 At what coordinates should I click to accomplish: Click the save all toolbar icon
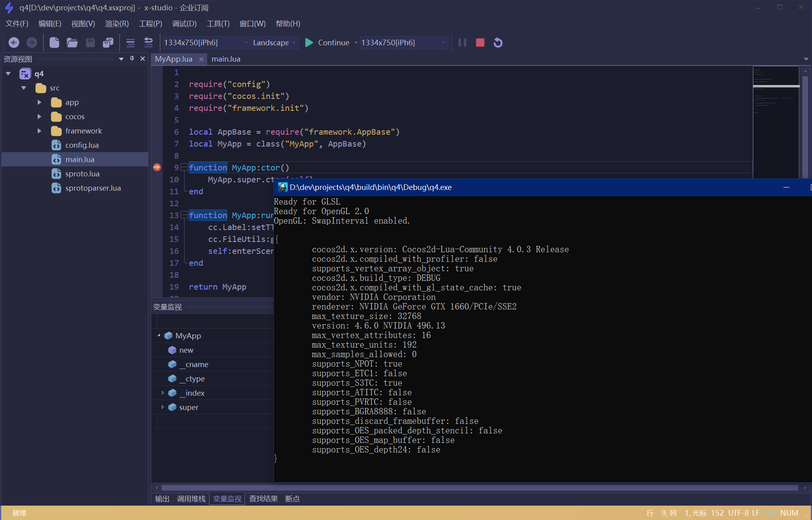[108, 43]
